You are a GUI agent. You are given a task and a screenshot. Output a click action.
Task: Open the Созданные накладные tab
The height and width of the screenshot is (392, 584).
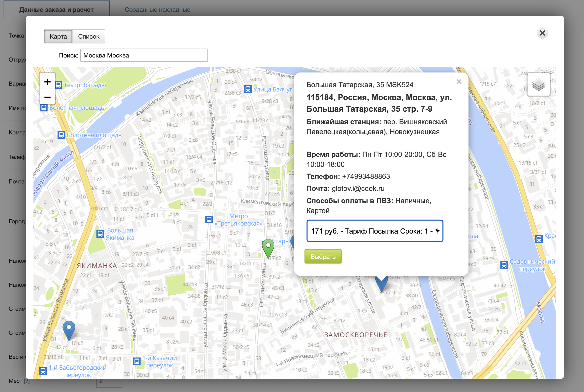157,10
